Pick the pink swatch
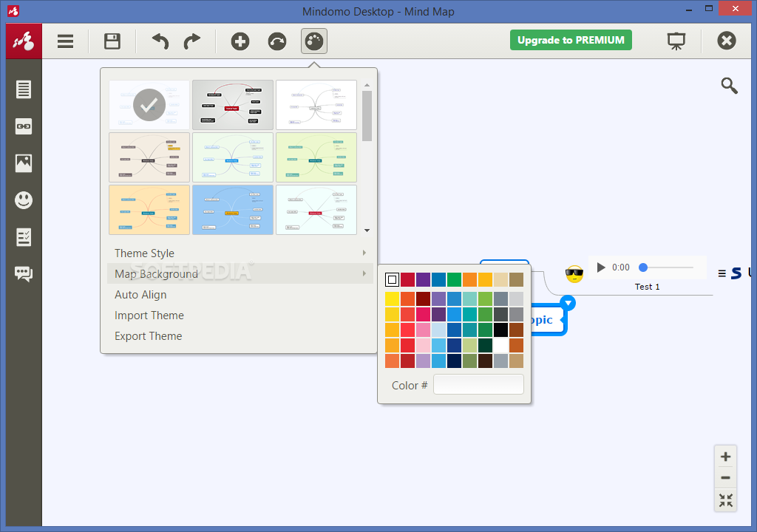 [x=423, y=330]
